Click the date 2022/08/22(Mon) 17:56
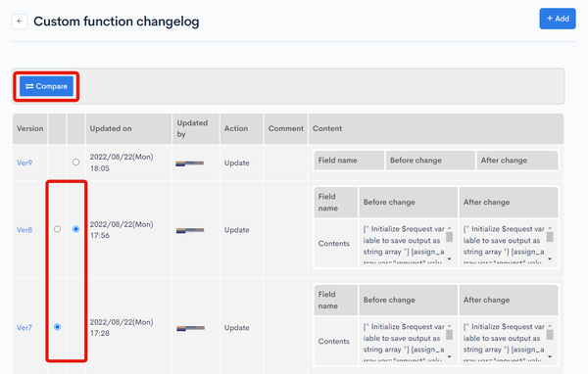 click(122, 230)
